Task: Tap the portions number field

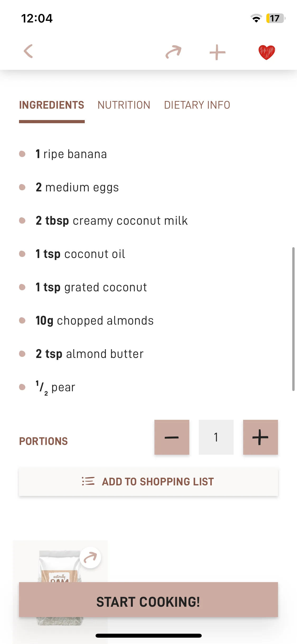Action: click(x=216, y=437)
